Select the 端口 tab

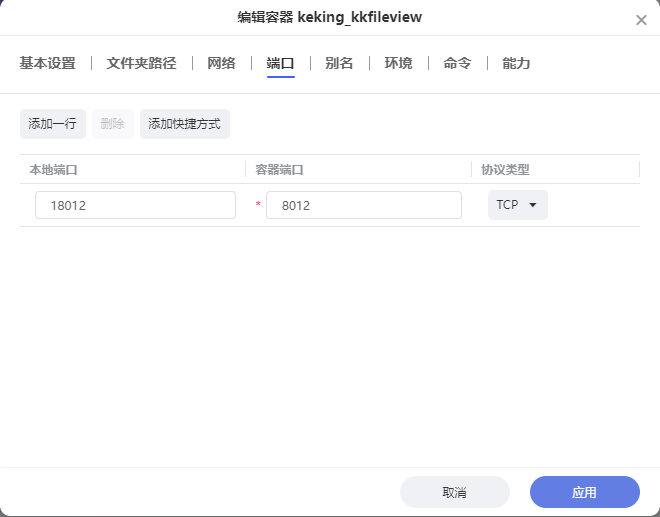280,63
